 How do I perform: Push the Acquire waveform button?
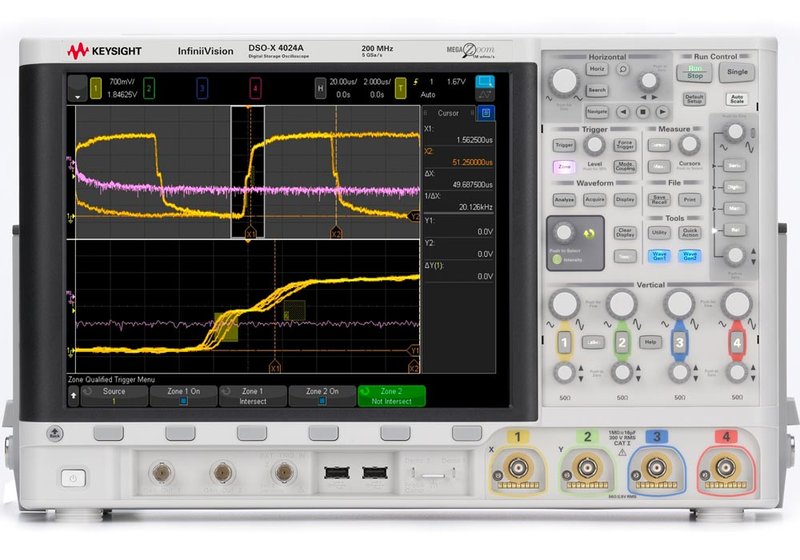coord(594,199)
